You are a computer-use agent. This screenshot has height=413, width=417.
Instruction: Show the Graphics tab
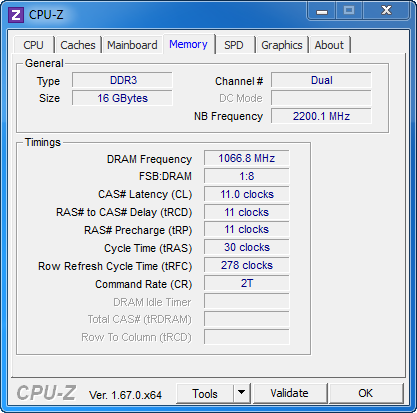click(282, 45)
